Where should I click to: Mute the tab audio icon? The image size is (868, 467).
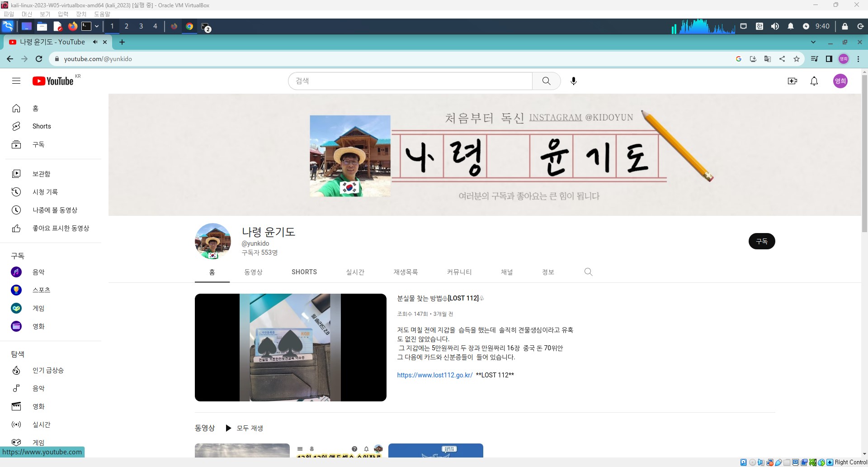pyautogui.click(x=95, y=42)
